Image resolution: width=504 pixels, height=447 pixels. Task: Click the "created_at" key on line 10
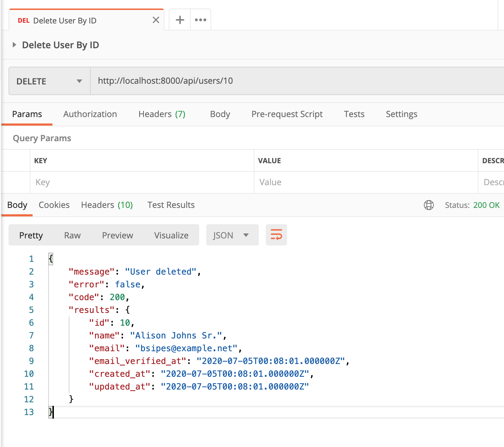click(120, 374)
